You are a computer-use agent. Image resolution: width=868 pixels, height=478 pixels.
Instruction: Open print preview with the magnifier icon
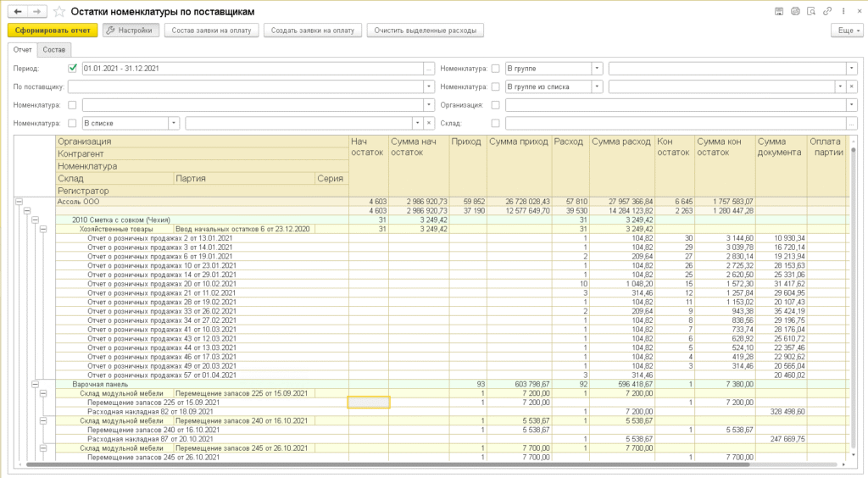point(810,12)
